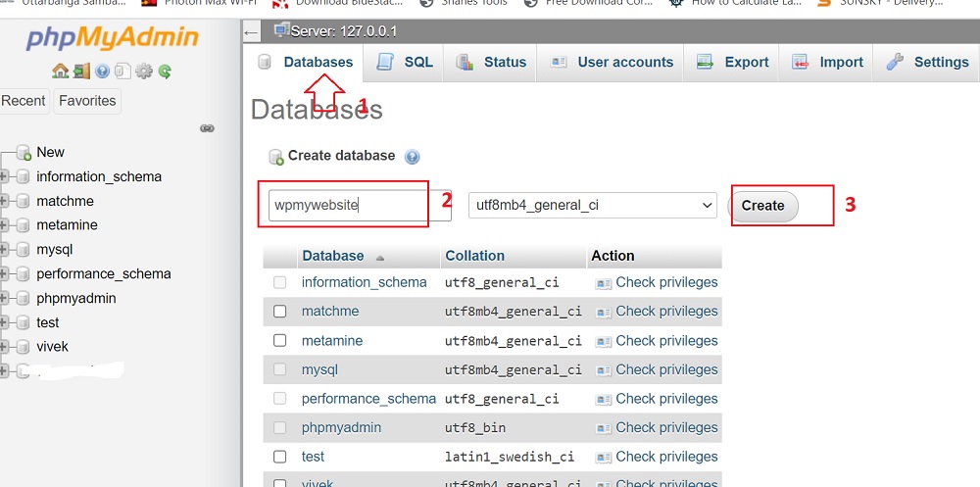980x487 pixels.
Task: Open phpMyAdmin documentation blue question icon
Action: tap(103, 72)
